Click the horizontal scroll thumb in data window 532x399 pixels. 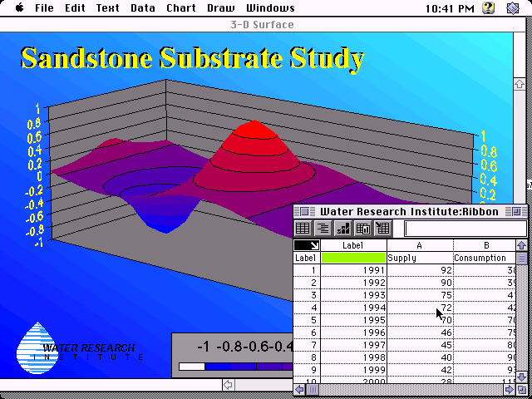point(313,390)
